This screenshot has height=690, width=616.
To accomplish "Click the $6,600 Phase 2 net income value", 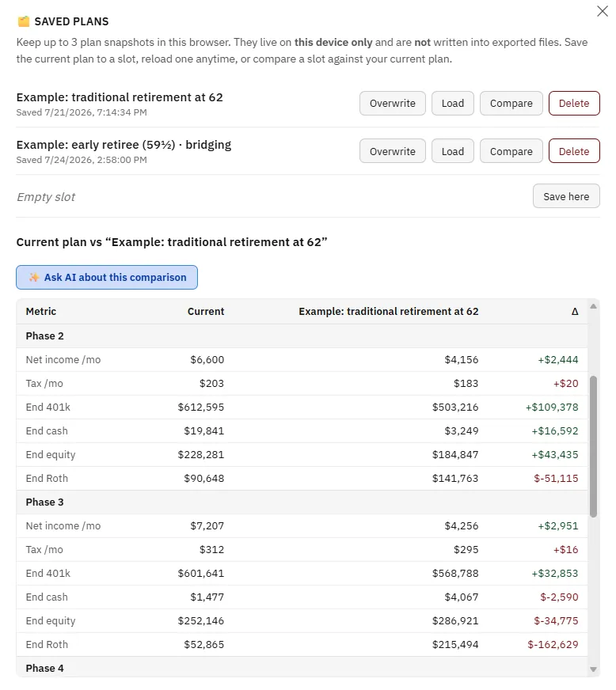I will (207, 360).
